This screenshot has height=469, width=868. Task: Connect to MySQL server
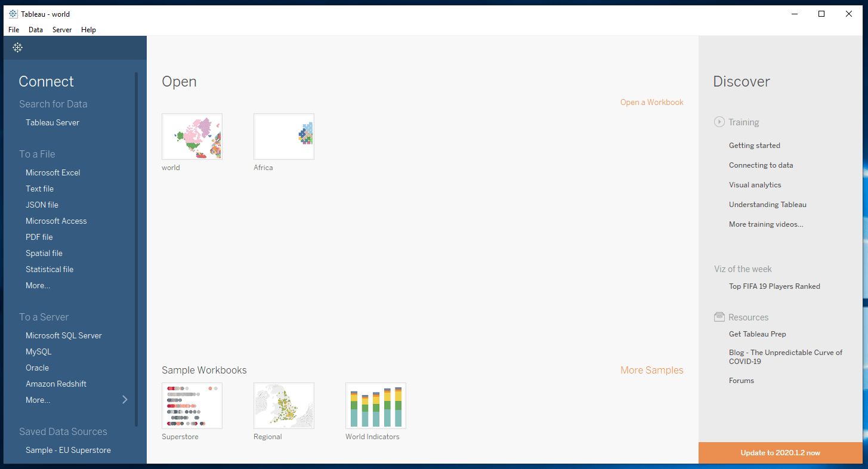pos(39,351)
